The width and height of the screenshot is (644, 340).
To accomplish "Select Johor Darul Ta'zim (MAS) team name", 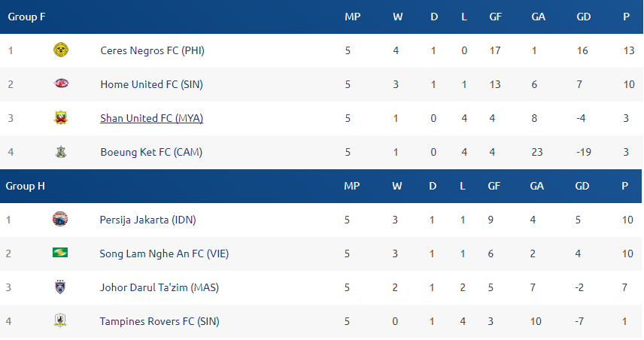I will pyautogui.click(x=159, y=287).
